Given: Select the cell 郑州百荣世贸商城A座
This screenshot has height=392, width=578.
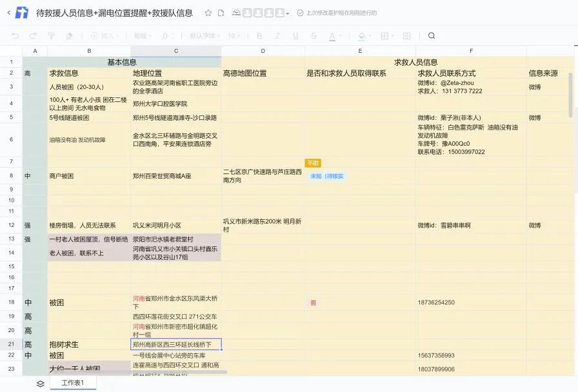Looking at the screenshot, I should pyautogui.click(x=176, y=176).
